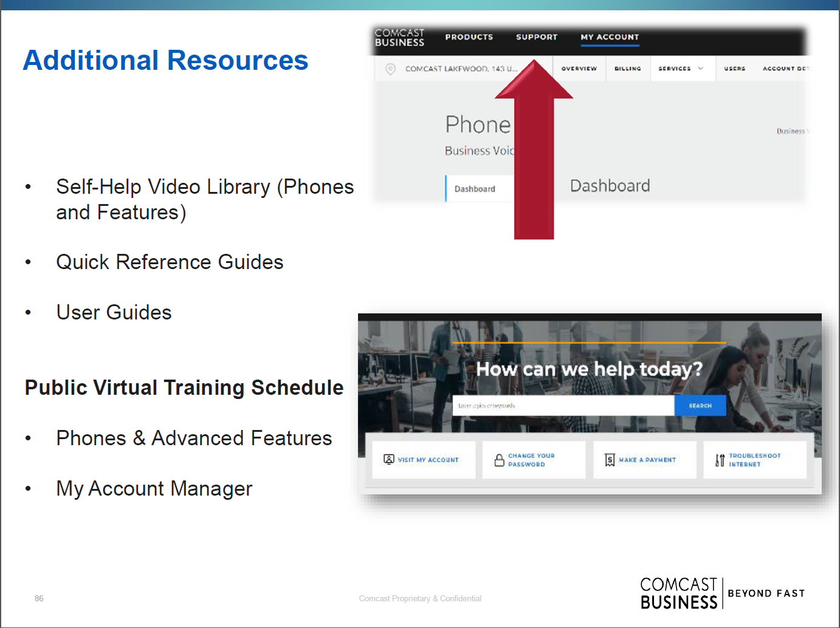Click the Troubleshoot Internet tools icon
The image size is (840, 628).
tap(720, 460)
